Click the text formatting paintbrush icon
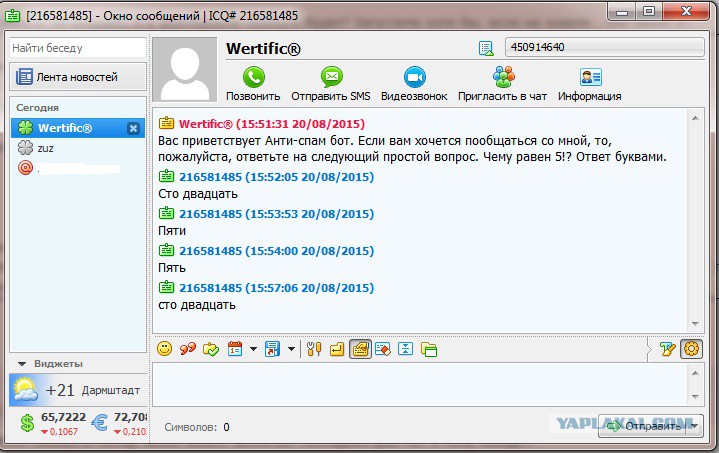719x453 pixels. (x=668, y=349)
